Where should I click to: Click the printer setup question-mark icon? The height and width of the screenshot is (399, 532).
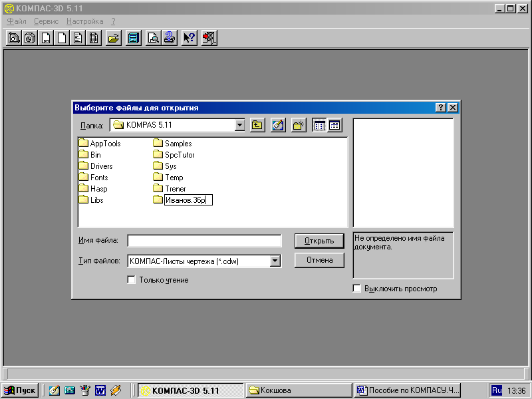point(170,38)
